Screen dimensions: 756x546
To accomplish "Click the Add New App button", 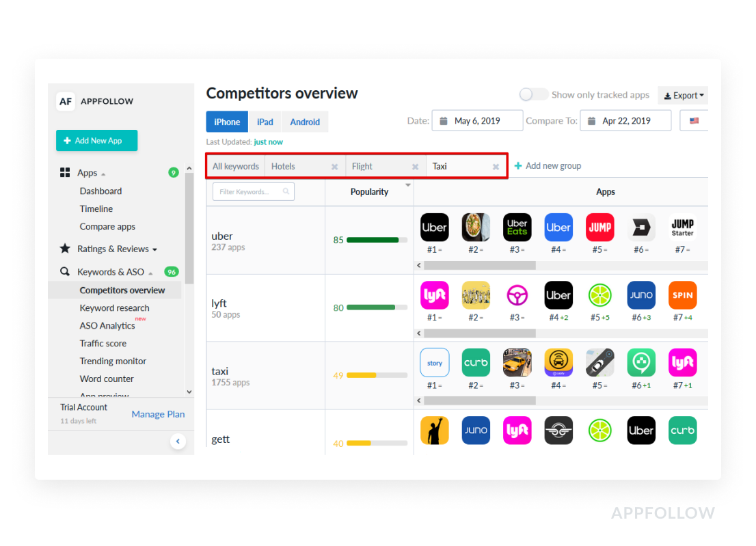I will [x=96, y=141].
